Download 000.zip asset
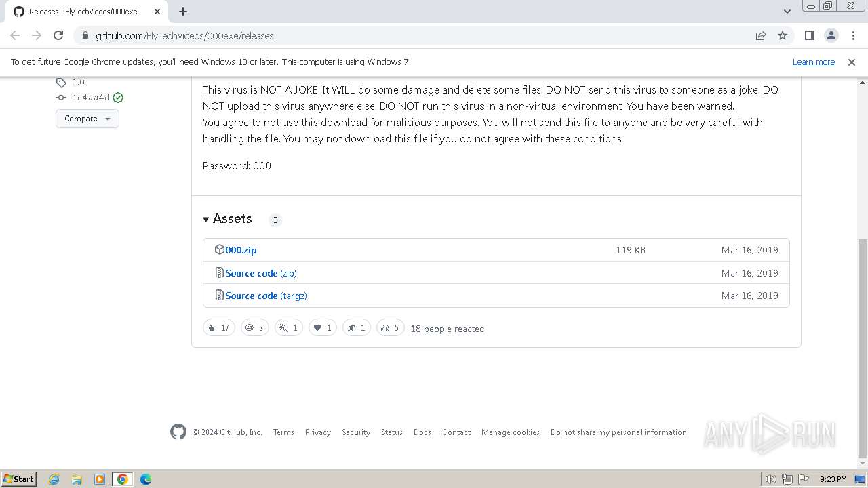 coord(241,250)
